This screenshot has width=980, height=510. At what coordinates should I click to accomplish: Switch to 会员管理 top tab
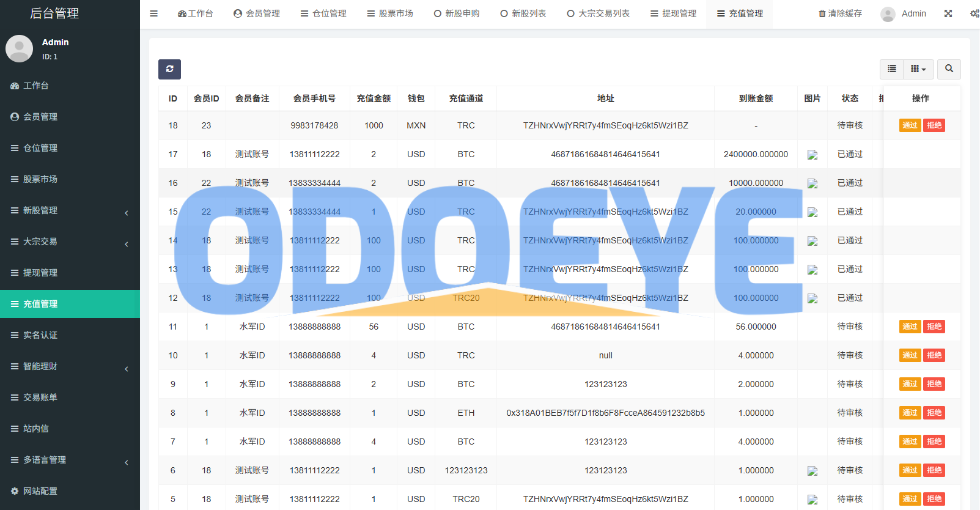tap(257, 13)
